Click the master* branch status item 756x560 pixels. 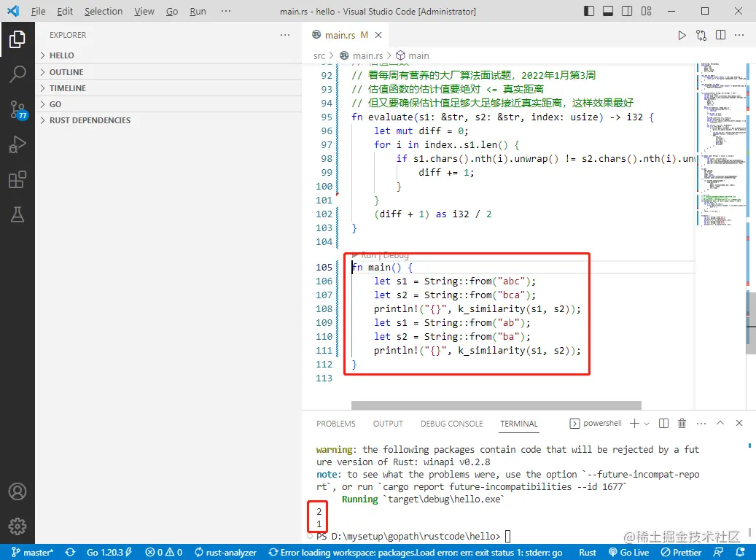(32, 552)
